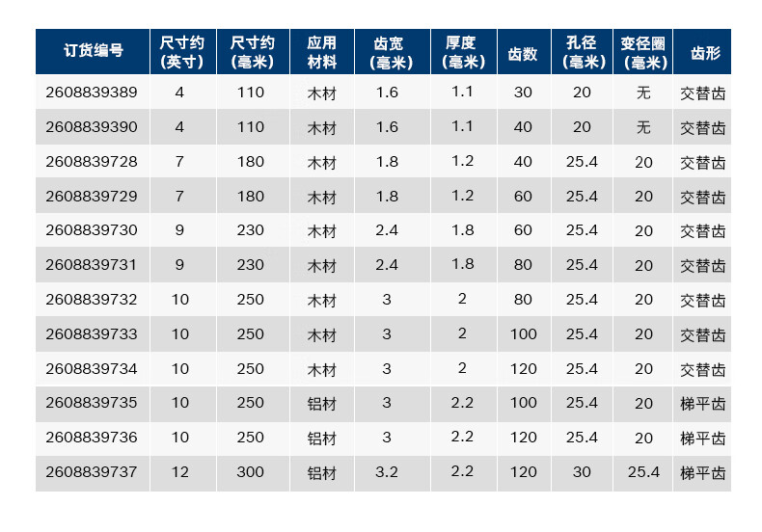
Task: Click order number 2608839737
Action: tap(92, 472)
